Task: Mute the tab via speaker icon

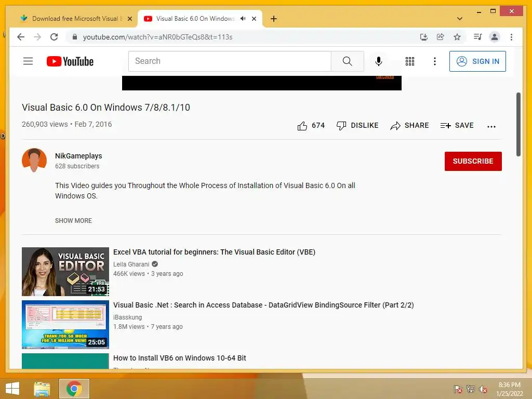Action: 243,19
